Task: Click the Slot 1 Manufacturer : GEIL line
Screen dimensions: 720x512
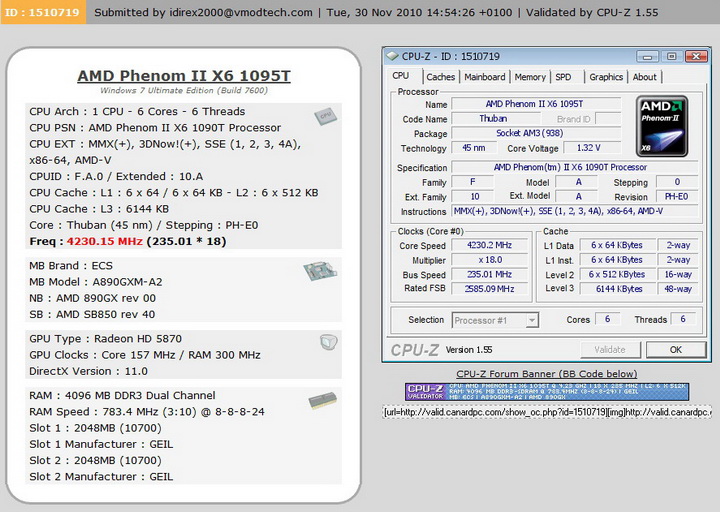Action: tap(101, 444)
